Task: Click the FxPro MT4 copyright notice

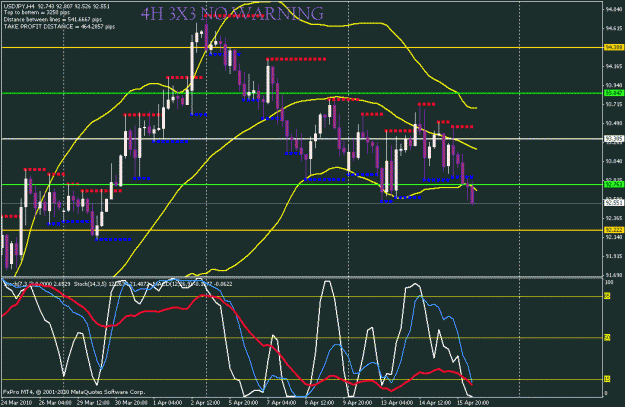Action: 74,392
